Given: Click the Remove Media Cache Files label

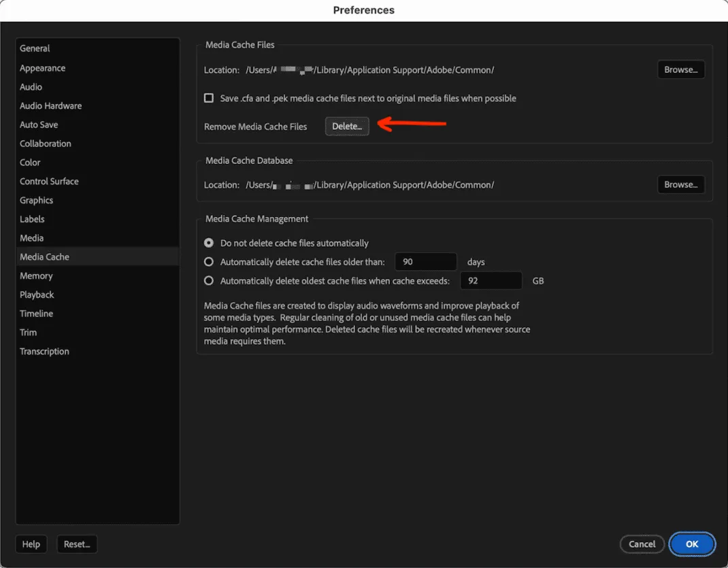Looking at the screenshot, I should tap(255, 127).
